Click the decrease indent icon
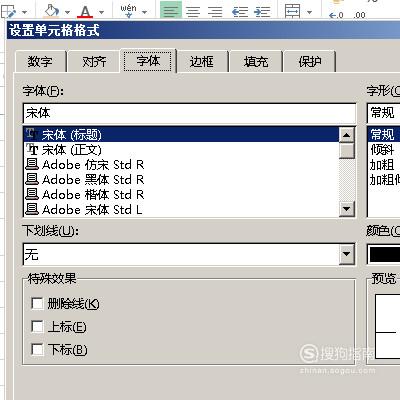The image size is (400, 400). tap(240, 12)
